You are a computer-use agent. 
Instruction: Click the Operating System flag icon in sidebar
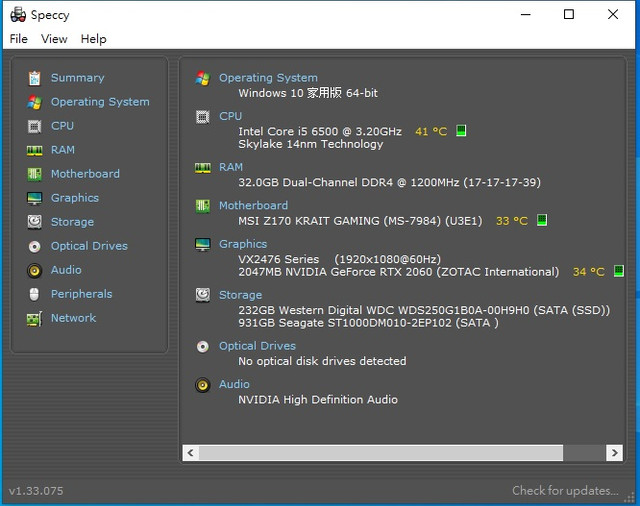point(34,102)
